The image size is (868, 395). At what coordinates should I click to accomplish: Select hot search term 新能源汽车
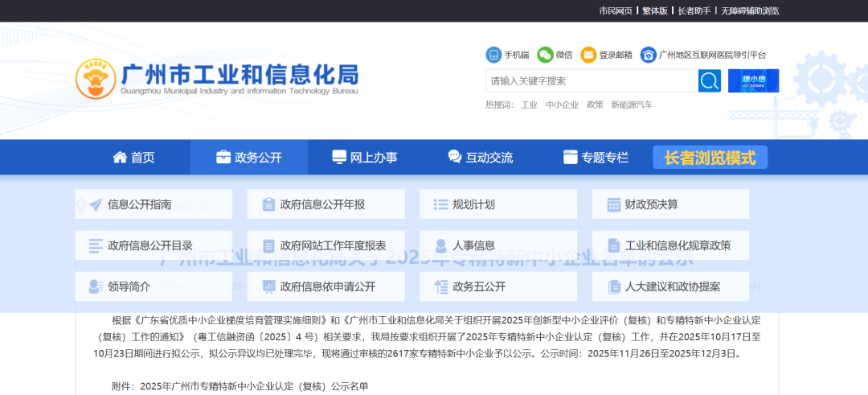click(x=632, y=105)
